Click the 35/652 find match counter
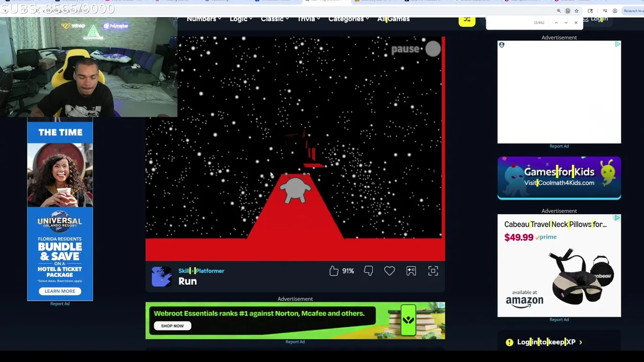644x362 pixels. [x=539, y=23]
